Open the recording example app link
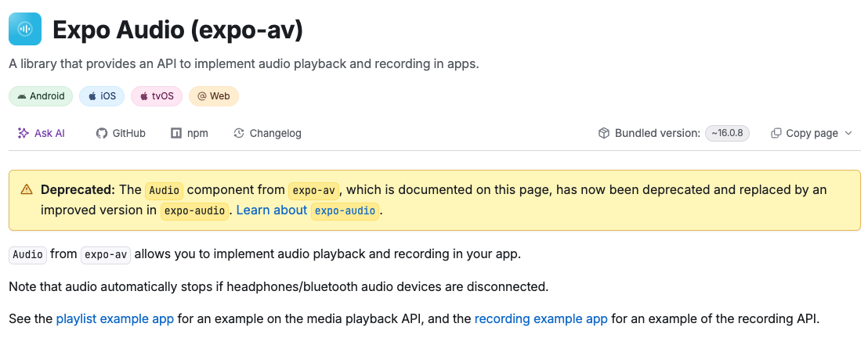 pyautogui.click(x=541, y=319)
